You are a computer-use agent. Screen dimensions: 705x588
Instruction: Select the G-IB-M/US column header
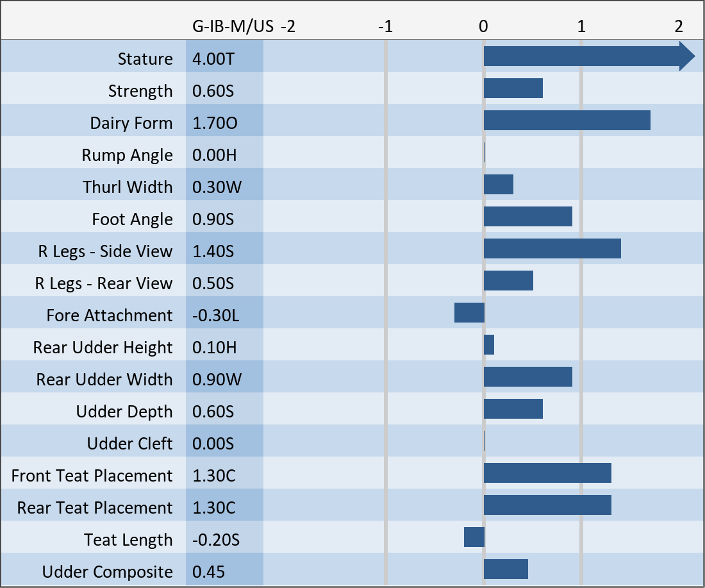(x=233, y=26)
